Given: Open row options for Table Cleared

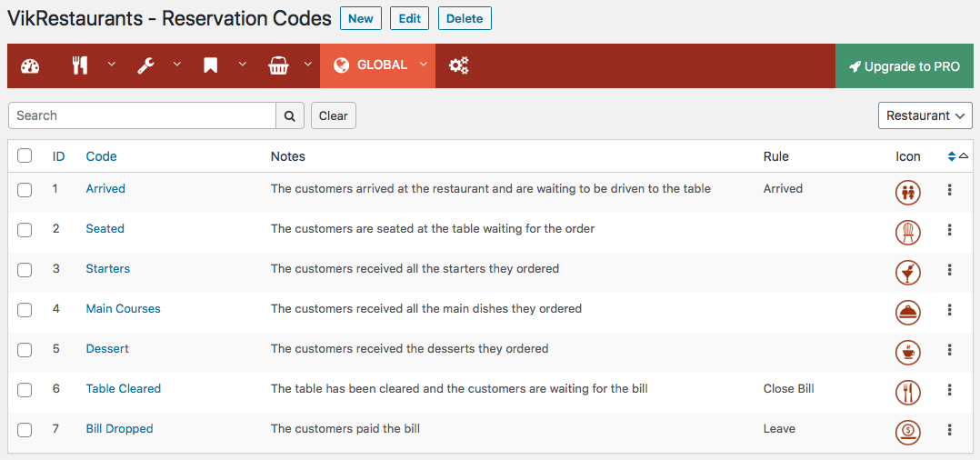Looking at the screenshot, I should pos(949,390).
